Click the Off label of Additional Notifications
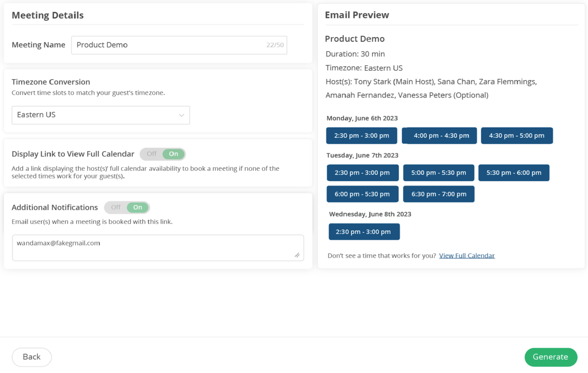This screenshot has width=588, height=373. pyautogui.click(x=116, y=207)
